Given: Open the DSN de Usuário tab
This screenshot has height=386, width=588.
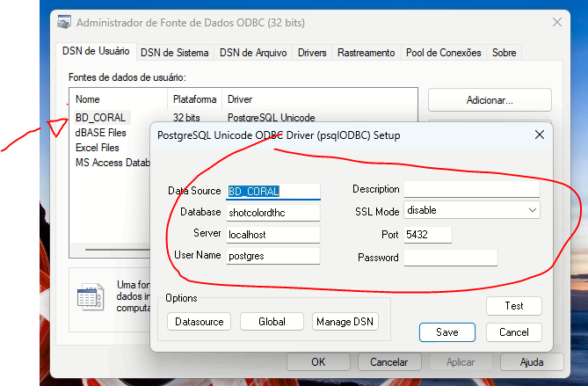Looking at the screenshot, I should 96,51.
